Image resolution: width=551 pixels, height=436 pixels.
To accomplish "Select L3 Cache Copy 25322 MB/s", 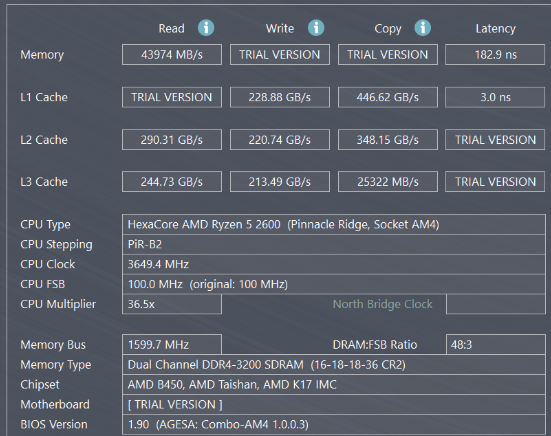I will (388, 182).
